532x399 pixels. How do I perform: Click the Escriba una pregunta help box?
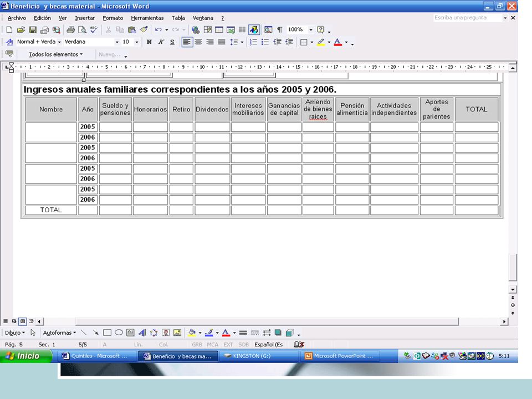click(x=468, y=18)
